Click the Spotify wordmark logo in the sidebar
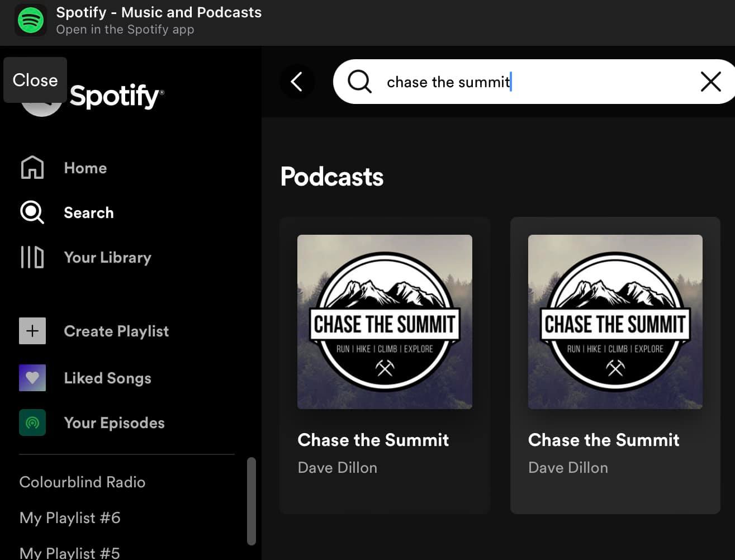The width and height of the screenshot is (735, 560). pos(117,96)
